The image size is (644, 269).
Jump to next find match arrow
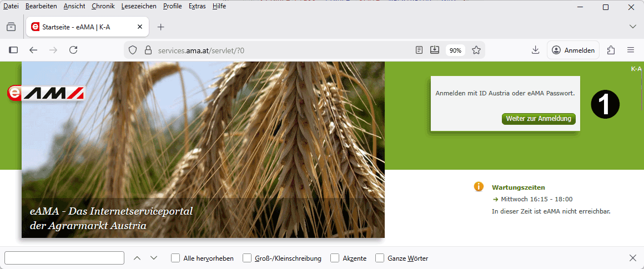(154, 258)
